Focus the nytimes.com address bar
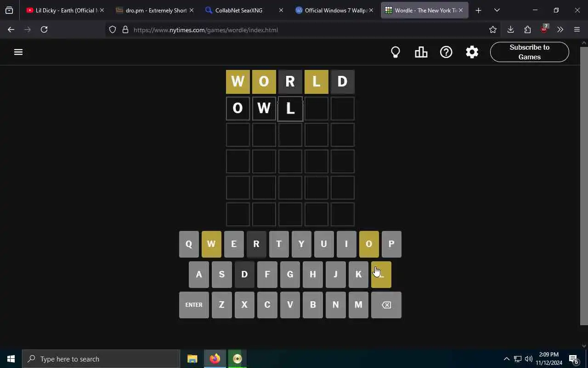 pyautogui.click(x=303, y=30)
